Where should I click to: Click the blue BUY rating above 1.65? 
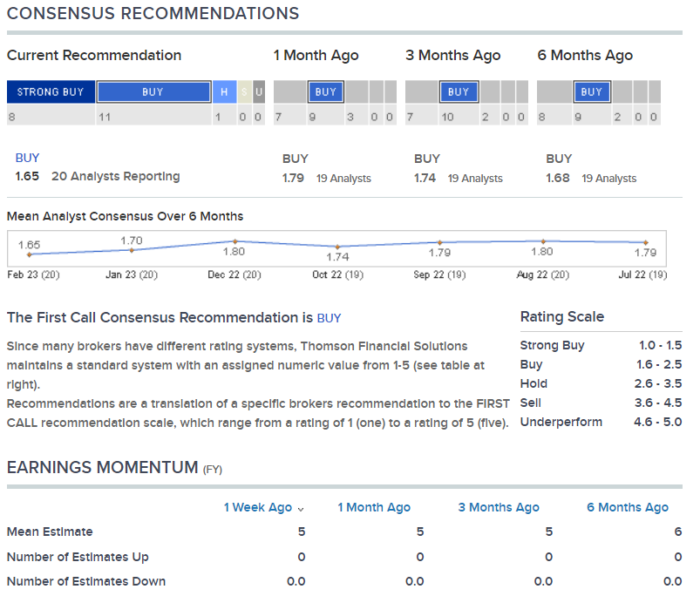point(27,158)
